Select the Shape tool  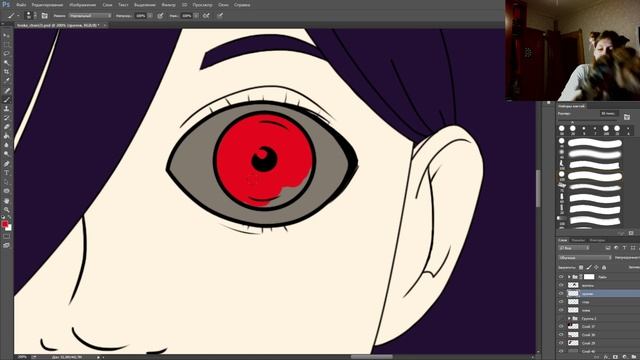pyautogui.click(x=7, y=191)
